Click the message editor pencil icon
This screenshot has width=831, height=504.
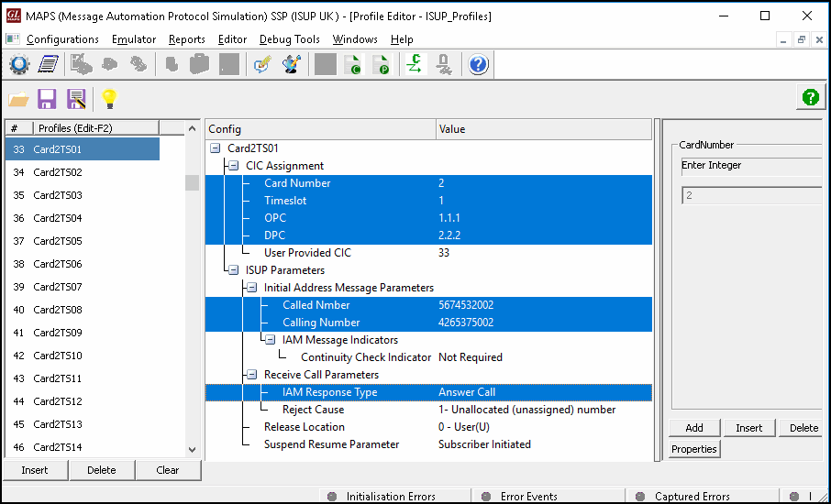pyautogui.click(x=262, y=64)
